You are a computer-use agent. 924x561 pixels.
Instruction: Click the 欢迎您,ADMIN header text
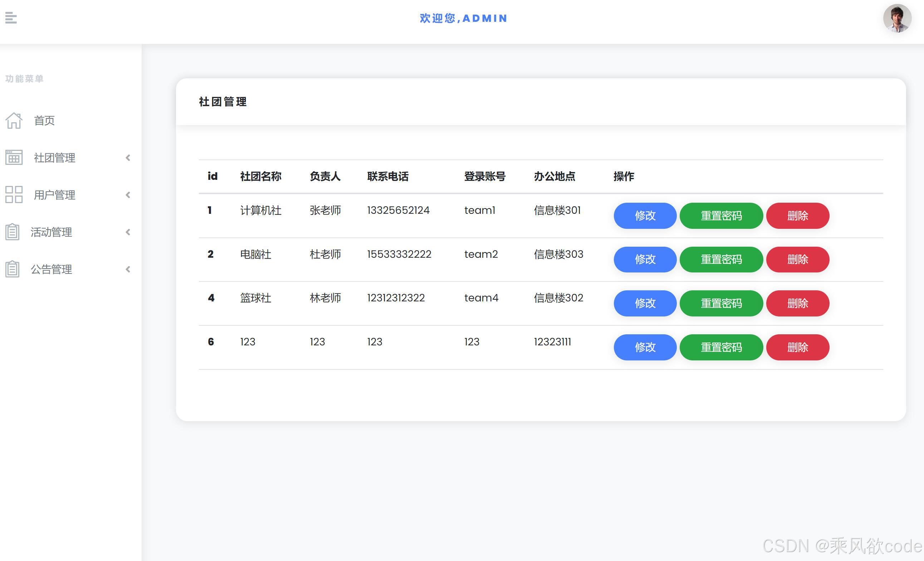click(463, 18)
